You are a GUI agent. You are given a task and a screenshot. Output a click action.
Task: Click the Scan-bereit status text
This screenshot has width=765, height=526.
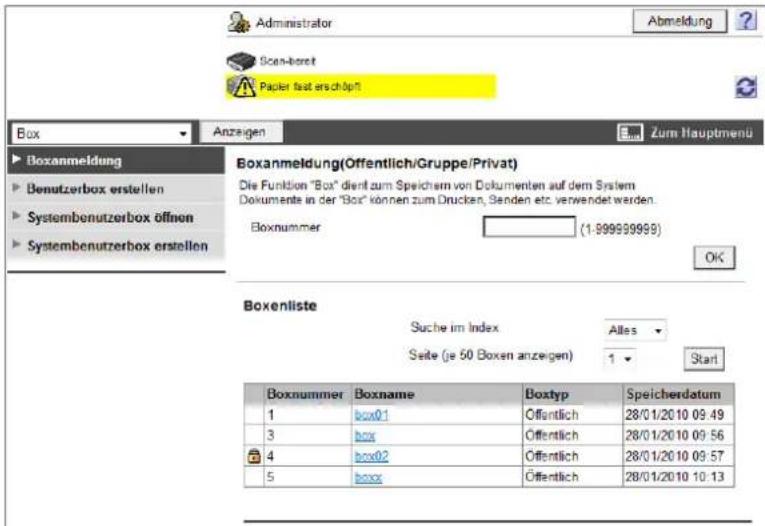coord(287,61)
